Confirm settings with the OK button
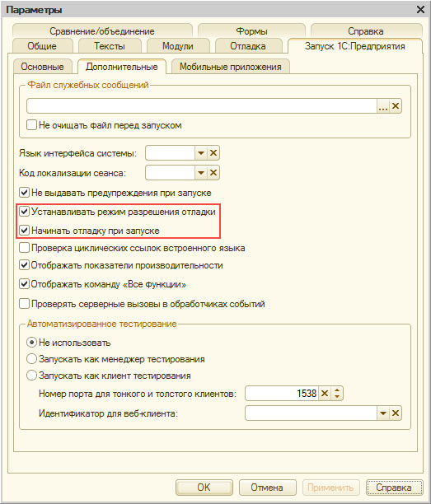This screenshot has width=431, height=504. (x=204, y=488)
